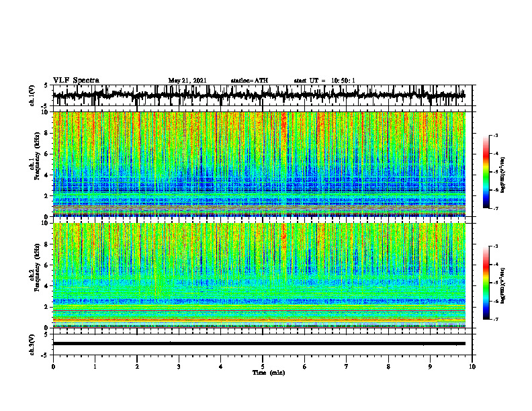Click the "6" label on the Time axis
The image size is (532, 411).
tap(305, 367)
